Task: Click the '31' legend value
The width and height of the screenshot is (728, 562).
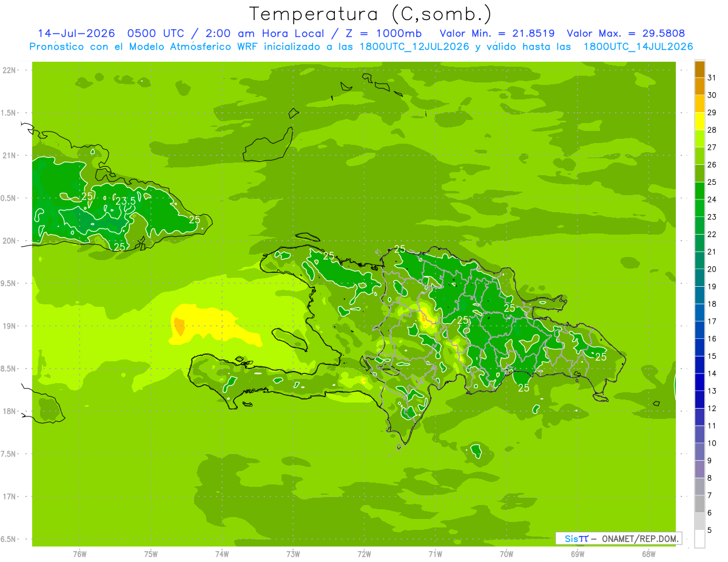Action: 712,78
